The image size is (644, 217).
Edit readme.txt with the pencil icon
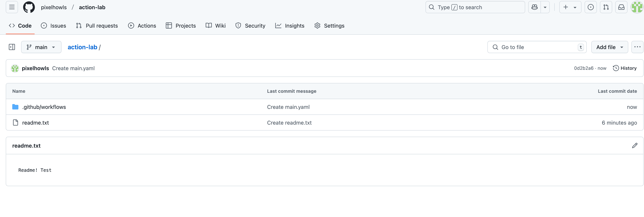click(x=634, y=145)
